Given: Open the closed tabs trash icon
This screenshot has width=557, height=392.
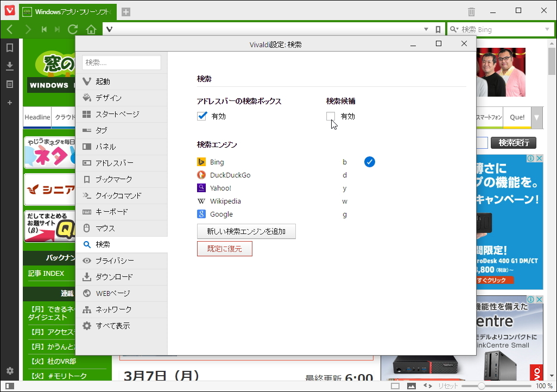Looking at the screenshot, I should coord(470,11).
